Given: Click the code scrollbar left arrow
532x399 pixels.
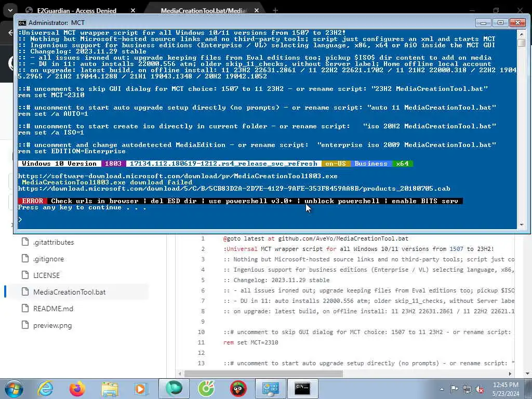Looking at the screenshot, I should pyautogui.click(x=180, y=374).
